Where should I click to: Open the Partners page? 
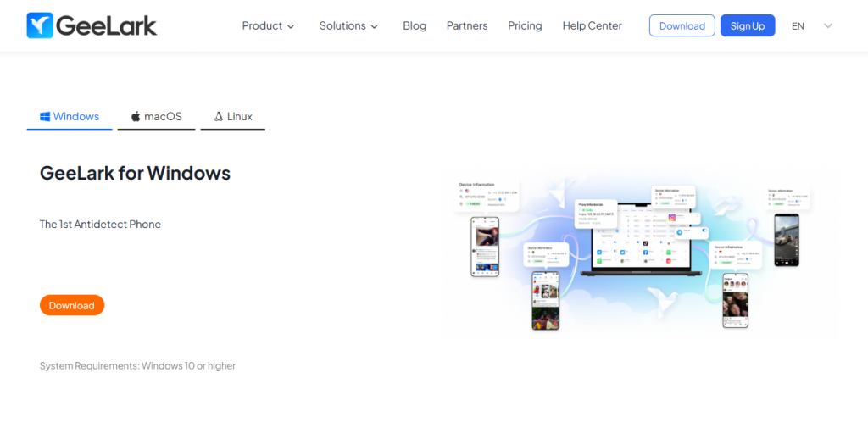[467, 26]
